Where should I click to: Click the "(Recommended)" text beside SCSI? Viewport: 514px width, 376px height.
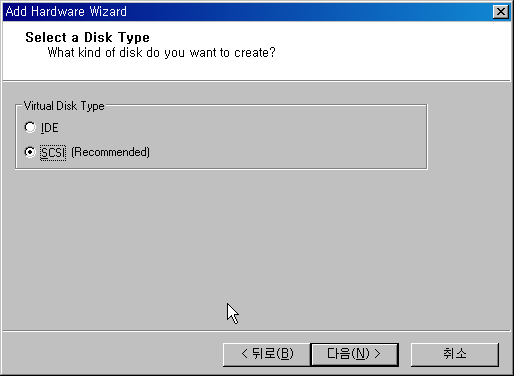[110, 152]
